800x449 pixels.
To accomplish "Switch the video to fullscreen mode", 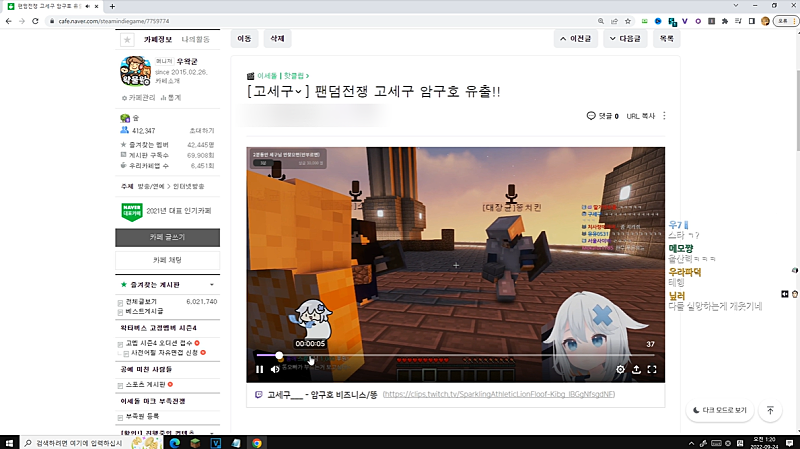I will point(652,369).
